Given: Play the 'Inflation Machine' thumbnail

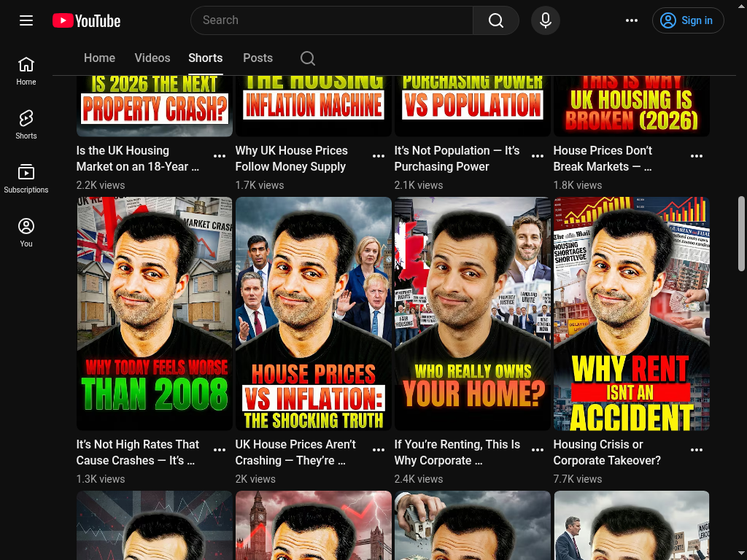Looking at the screenshot, I should tap(314, 106).
